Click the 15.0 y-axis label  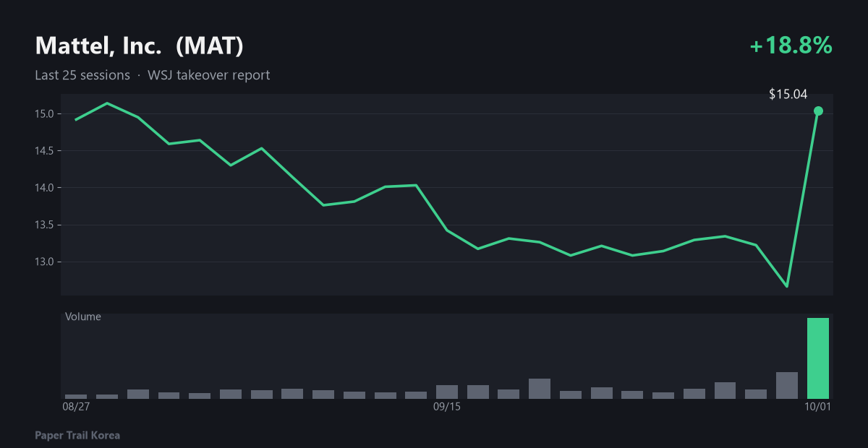pyautogui.click(x=44, y=113)
